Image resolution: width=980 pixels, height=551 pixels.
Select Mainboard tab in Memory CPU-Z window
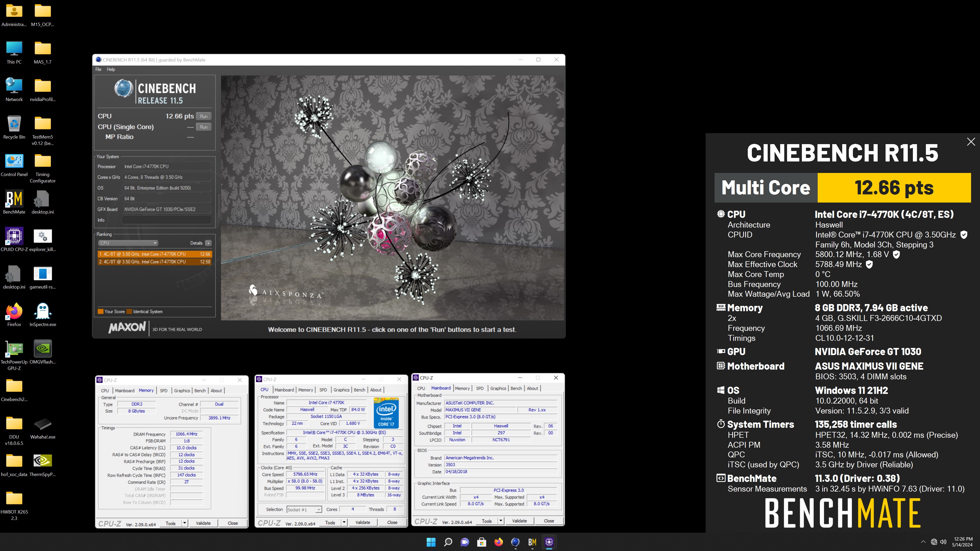(x=124, y=391)
